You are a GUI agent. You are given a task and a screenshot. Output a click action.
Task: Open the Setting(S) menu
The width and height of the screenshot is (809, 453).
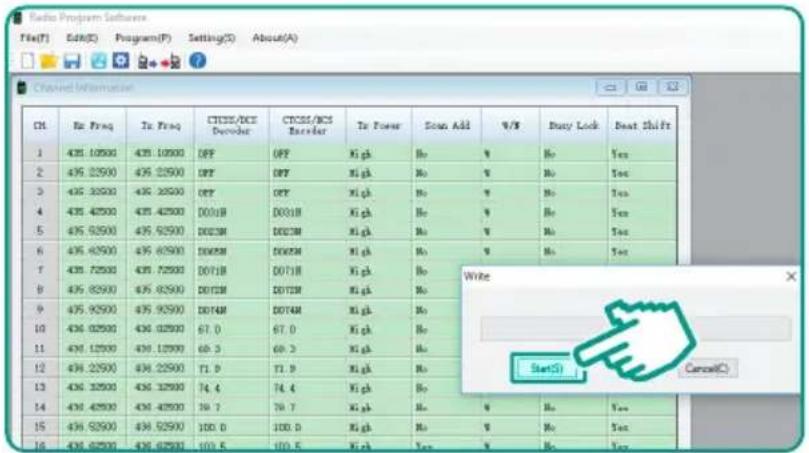(x=212, y=38)
